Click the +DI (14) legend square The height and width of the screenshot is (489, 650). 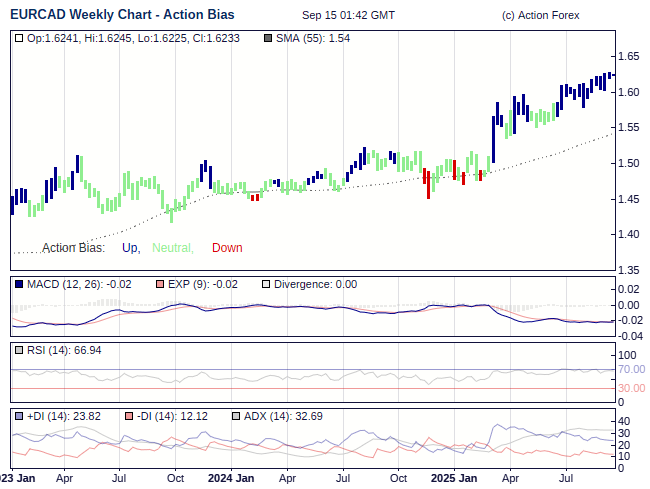19,415
